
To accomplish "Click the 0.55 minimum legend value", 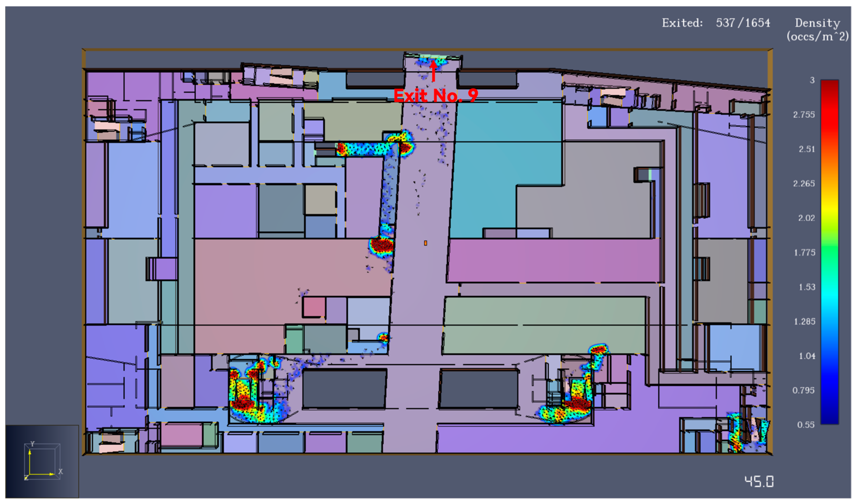I will (x=806, y=425).
